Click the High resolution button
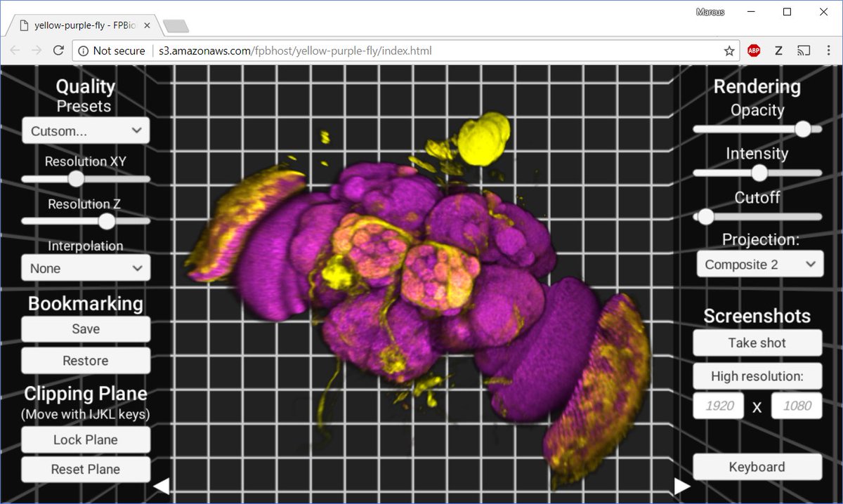The width and height of the screenshot is (843, 504). click(757, 376)
